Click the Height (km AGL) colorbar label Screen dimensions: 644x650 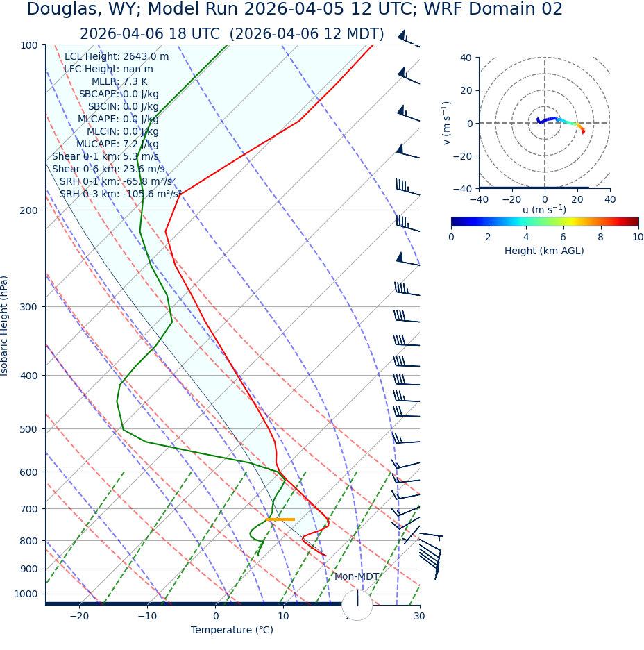(x=544, y=251)
